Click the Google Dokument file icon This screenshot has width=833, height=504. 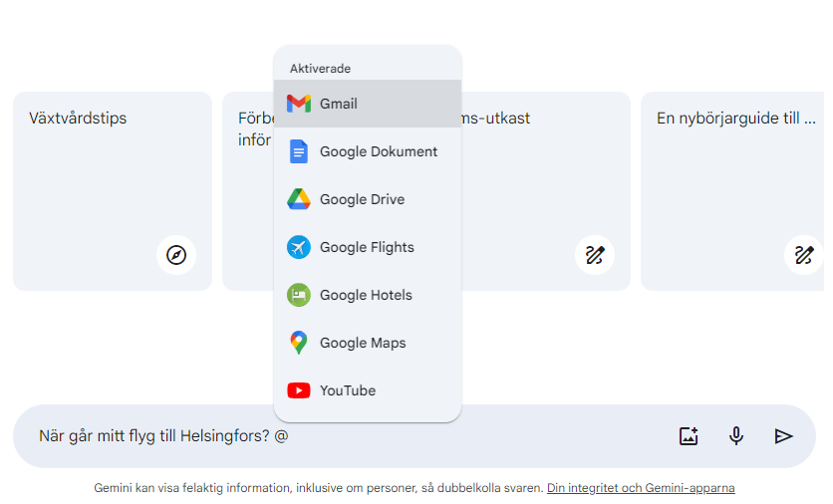299,151
